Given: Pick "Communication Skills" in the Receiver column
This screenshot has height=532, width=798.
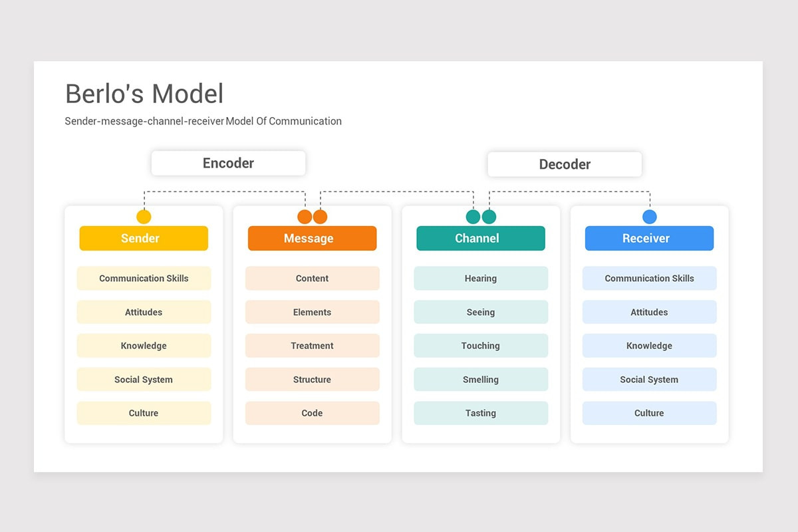Looking at the screenshot, I should (650, 279).
